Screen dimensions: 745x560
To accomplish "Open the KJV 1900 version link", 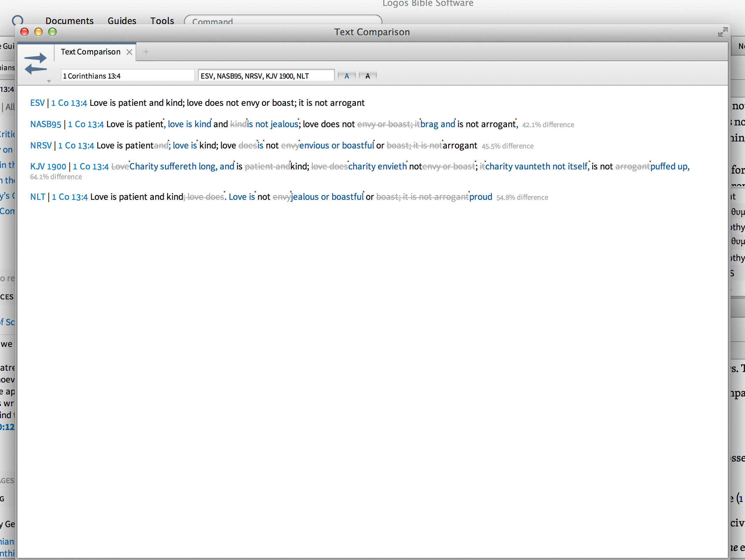I will (48, 167).
